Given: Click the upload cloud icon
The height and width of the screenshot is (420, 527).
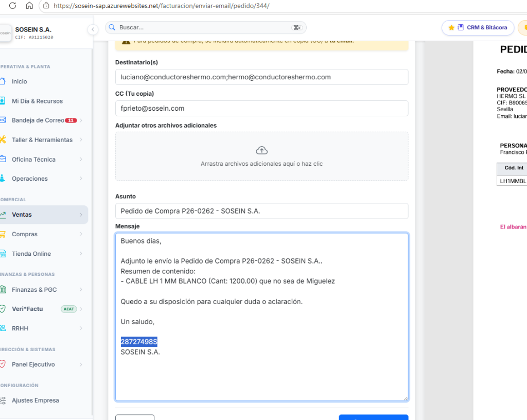Looking at the screenshot, I should pos(262,150).
